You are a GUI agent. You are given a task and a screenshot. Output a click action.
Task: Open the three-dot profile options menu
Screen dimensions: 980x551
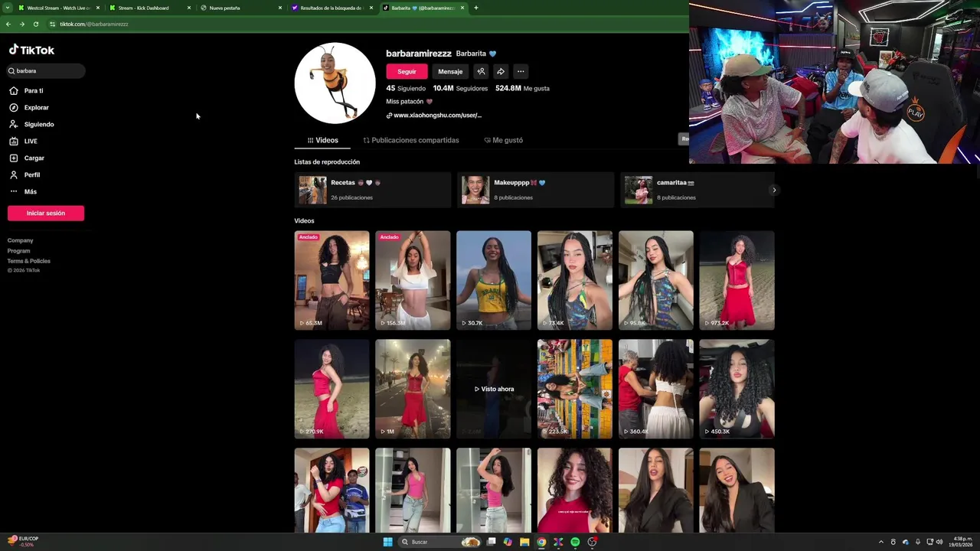521,72
